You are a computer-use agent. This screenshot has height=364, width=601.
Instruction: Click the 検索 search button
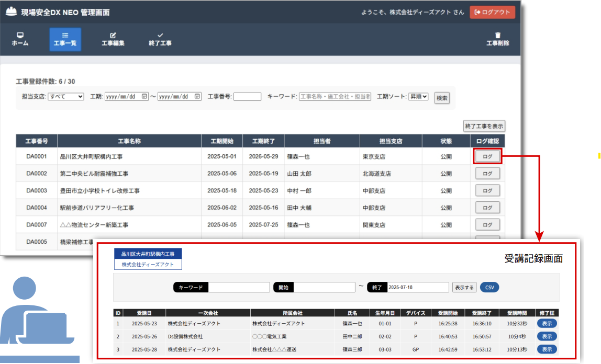tap(441, 97)
